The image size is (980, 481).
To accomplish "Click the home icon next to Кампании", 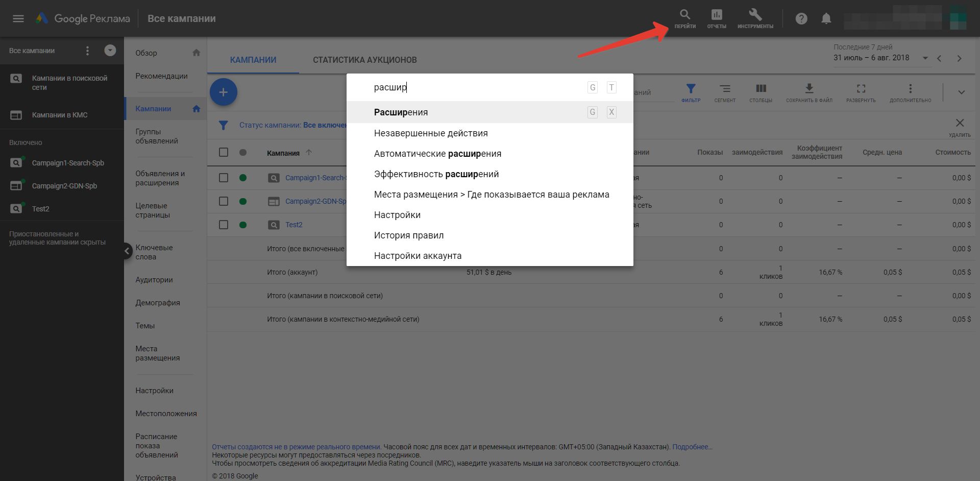I will tap(196, 108).
